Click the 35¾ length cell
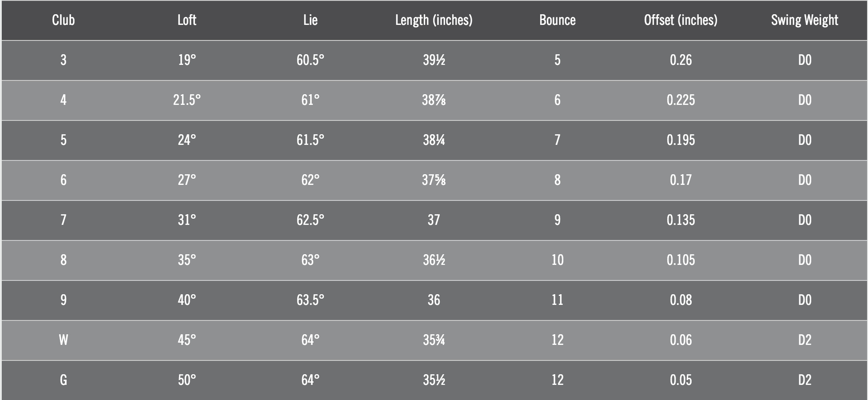The image size is (868, 400). pos(434,340)
